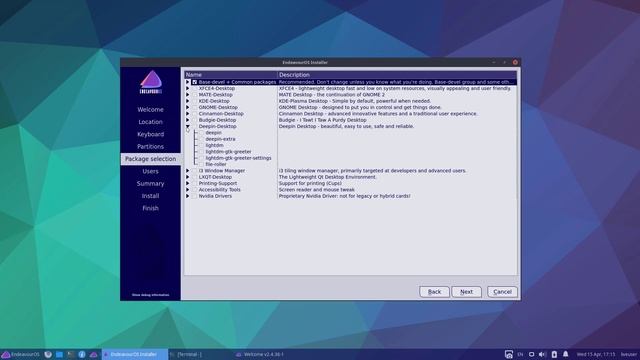Select the lightdm-gtk-greeter package row
640x360 pixels.
point(228,151)
